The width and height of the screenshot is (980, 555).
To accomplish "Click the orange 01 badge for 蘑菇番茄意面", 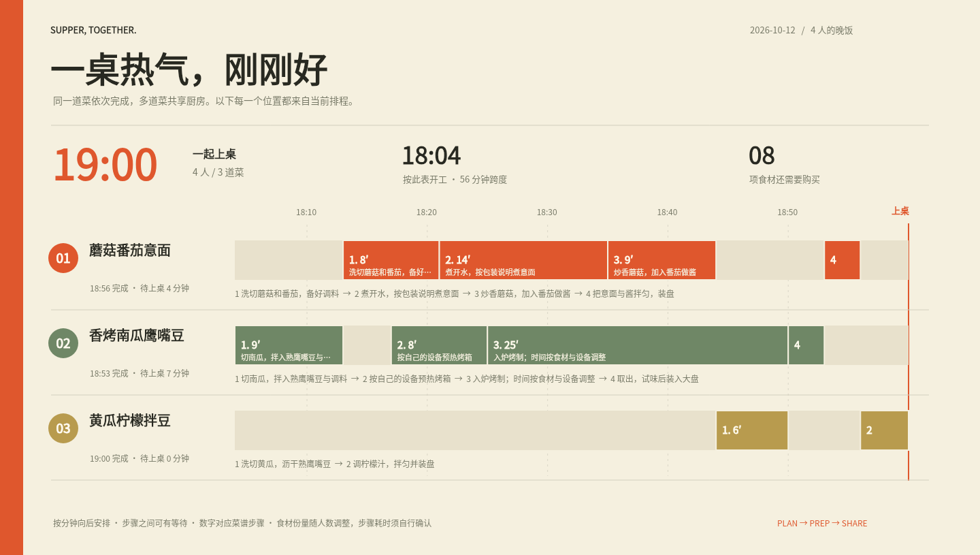I will click(x=63, y=258).
